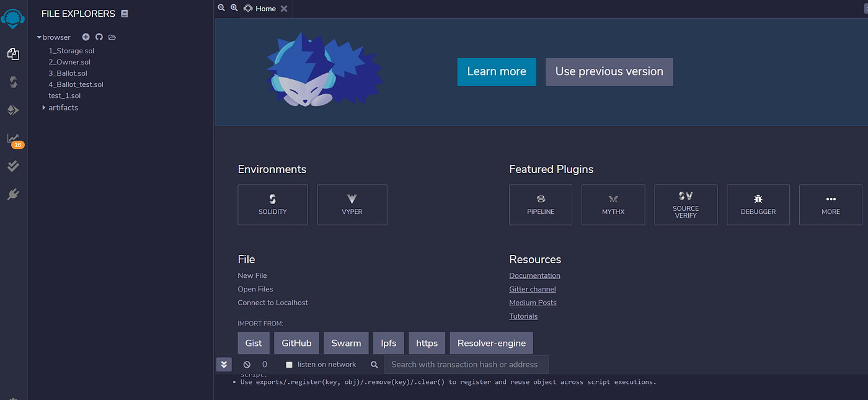Import from https button
The height and width of the screenshot is (400, 868).
click(427, 343)
